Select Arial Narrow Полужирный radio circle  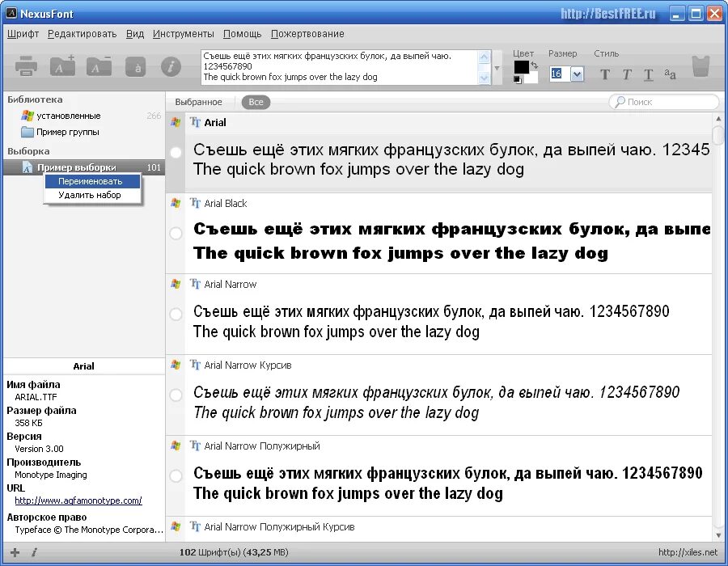pyautogui.click(x=176, y=475)
